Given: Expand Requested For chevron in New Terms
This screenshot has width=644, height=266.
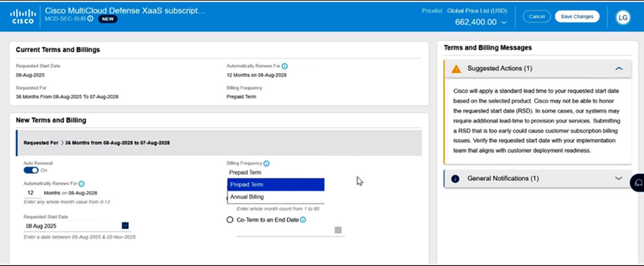Looking at the screenshot, I should point(62,143).
